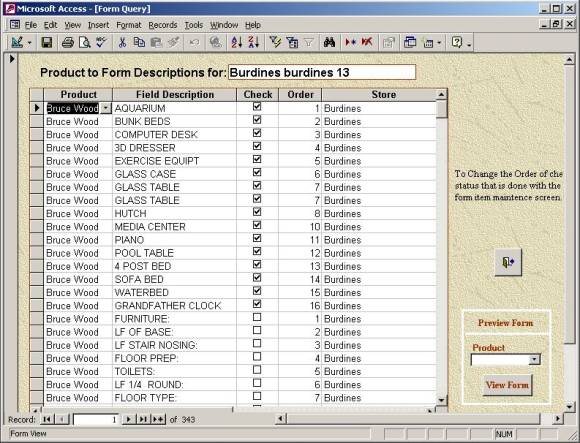The image size is (580, 443).
Task: Open the Edit menu
Action: pos(50,25)
